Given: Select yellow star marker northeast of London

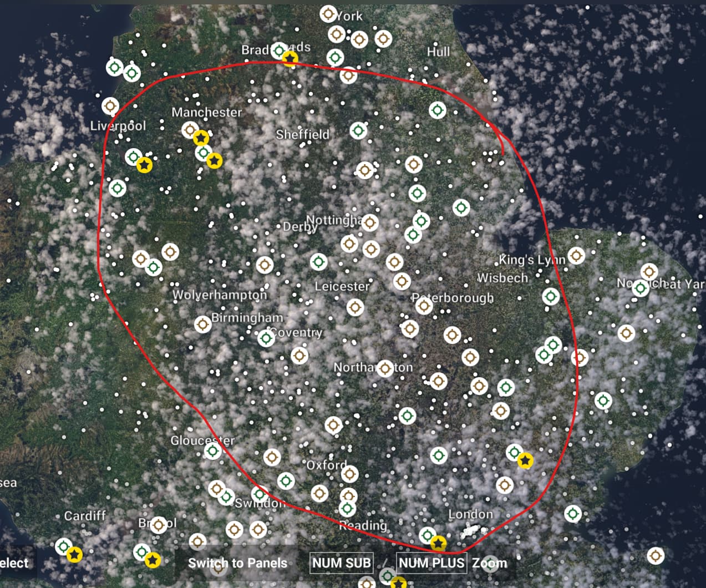Looking at the screenshot, I should tap(525, 460).
